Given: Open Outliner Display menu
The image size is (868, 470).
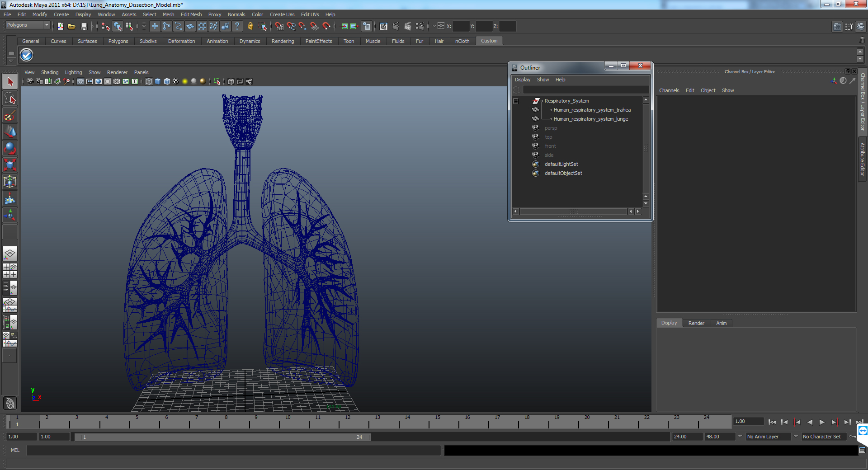Looking at the screenshot, I should tap(523, 80).
